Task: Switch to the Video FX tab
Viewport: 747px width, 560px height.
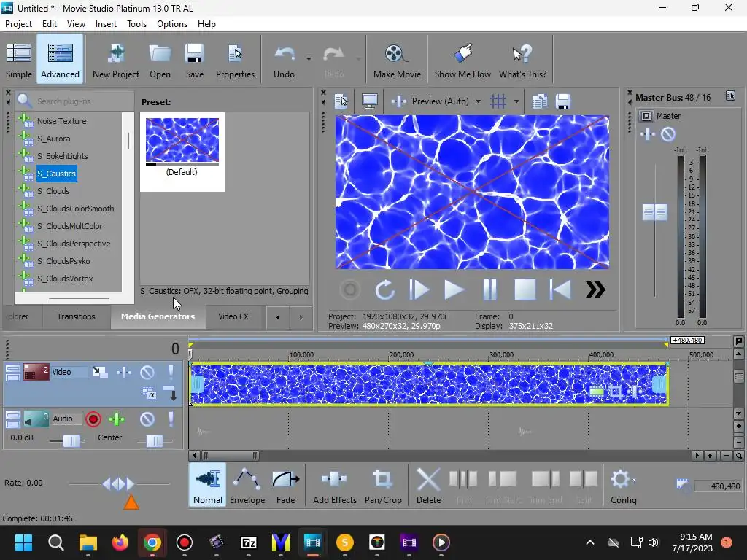Action: [x=233, y=316]
